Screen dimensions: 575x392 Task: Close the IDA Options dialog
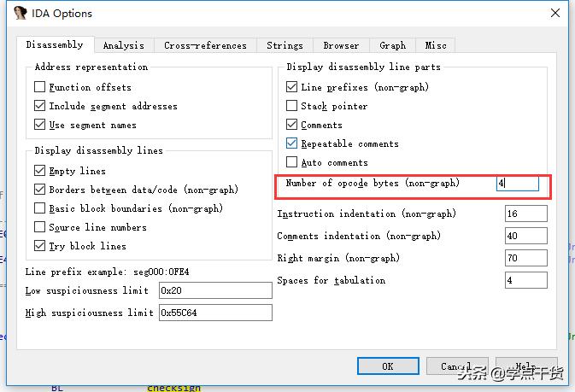[x=555, y=13]
